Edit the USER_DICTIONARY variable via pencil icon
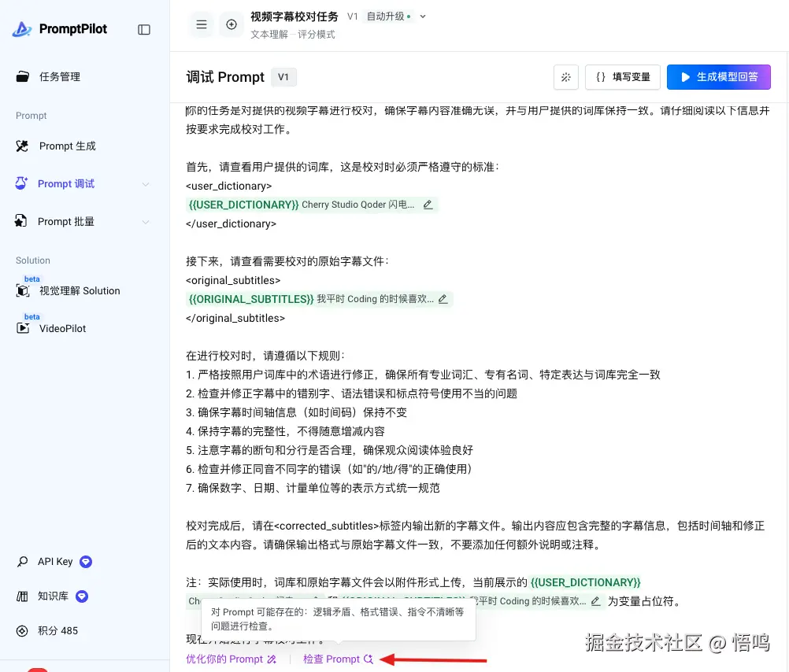Viewport: 789px width, 672px height. click(x=428, y=205)
